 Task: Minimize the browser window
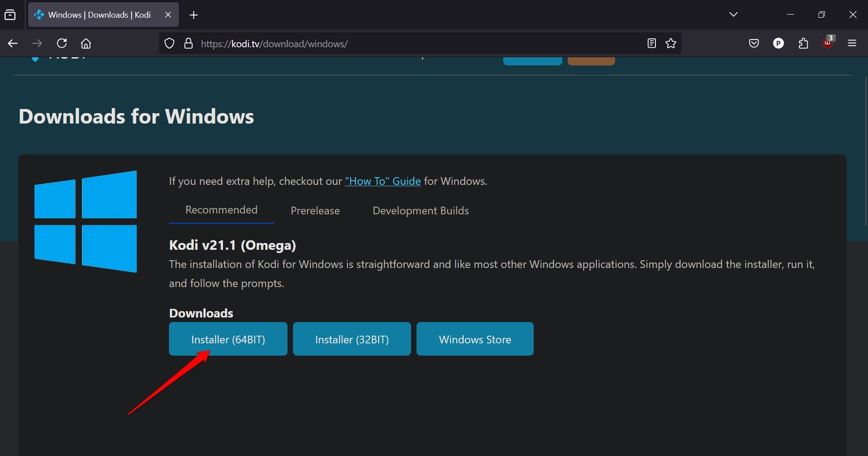click(x=790, y=15)
